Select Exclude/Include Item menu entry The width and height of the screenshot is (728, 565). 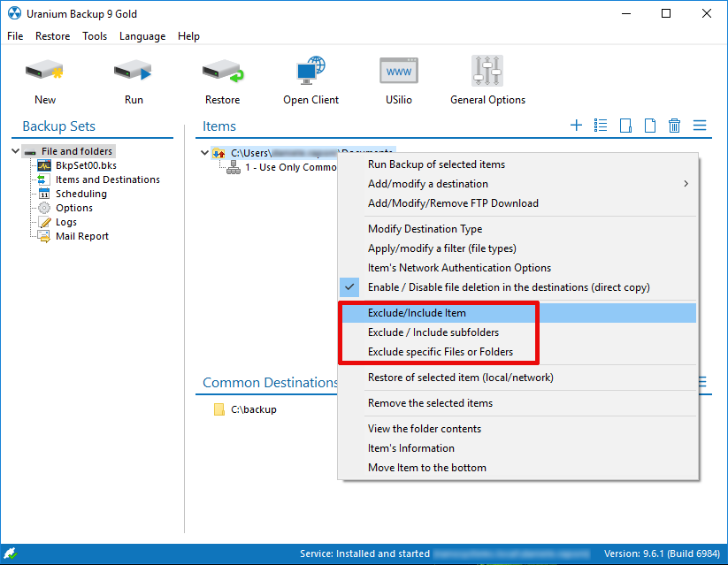[x=417, y=313]
